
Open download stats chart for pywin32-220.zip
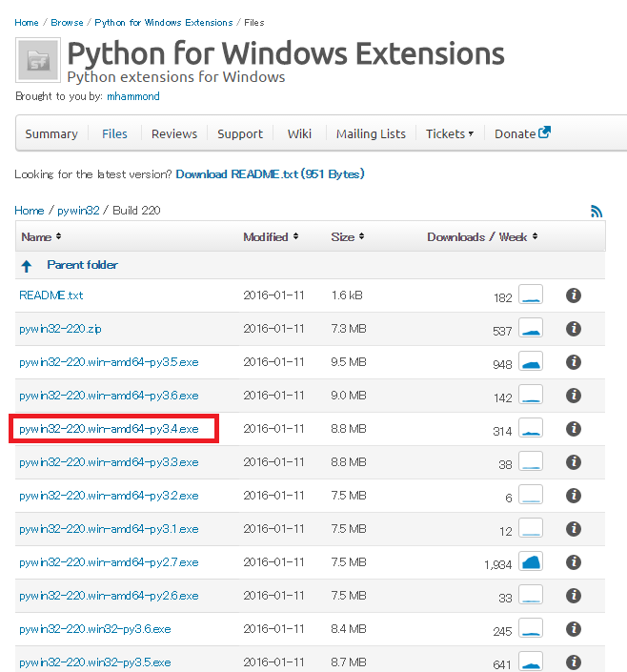click(531, 328)
